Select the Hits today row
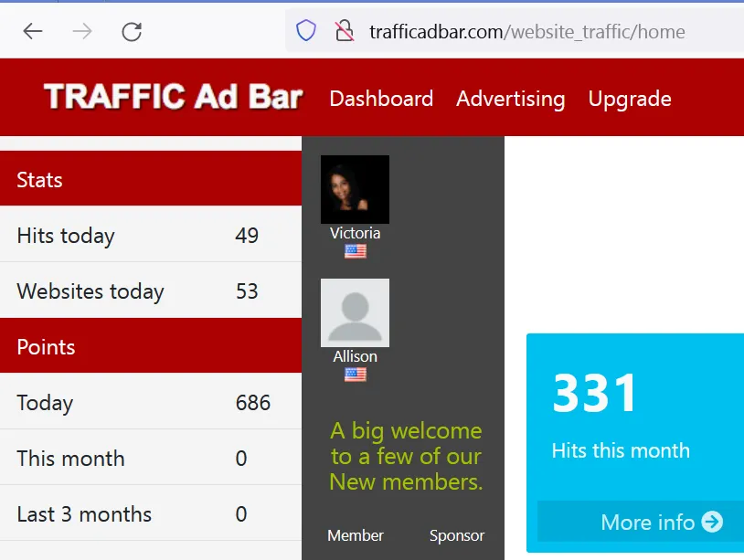Viewport: 744px width, 560px height. pos(151,234)
